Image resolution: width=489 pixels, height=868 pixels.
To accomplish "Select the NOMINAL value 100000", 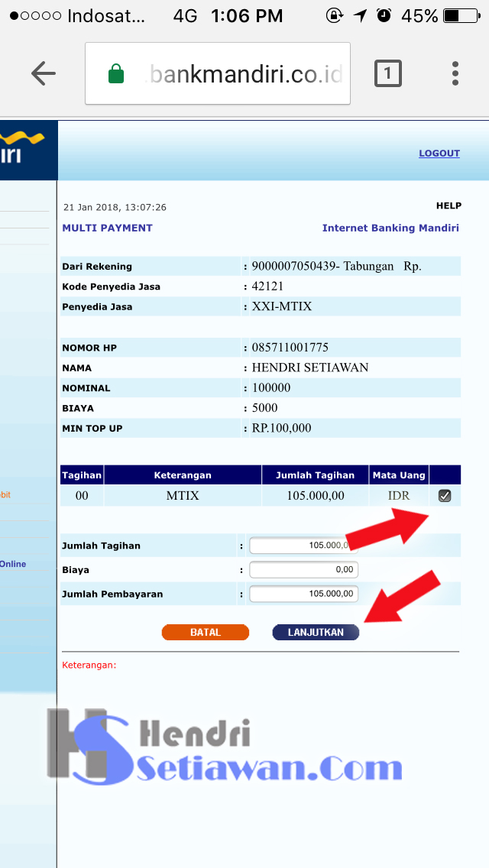I will 270,388.
